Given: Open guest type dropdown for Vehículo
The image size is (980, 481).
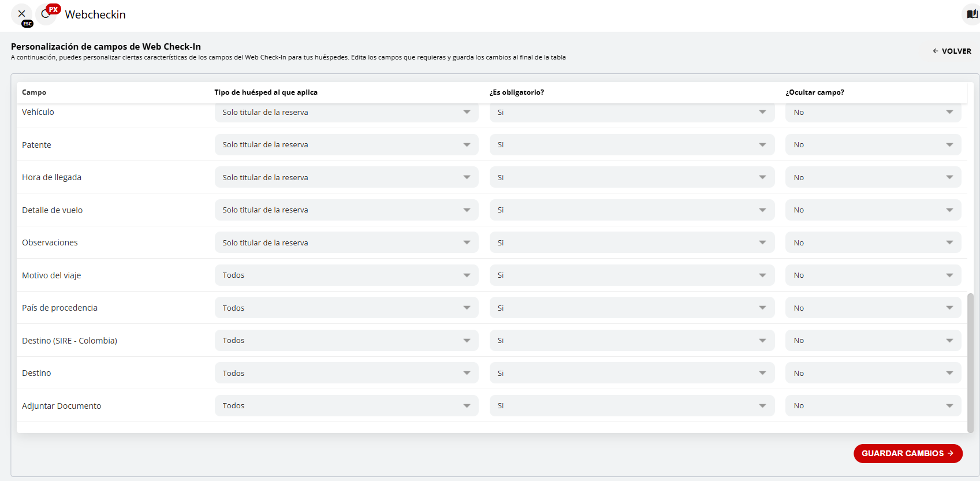Looking at the screenshot, I should 346,113.
